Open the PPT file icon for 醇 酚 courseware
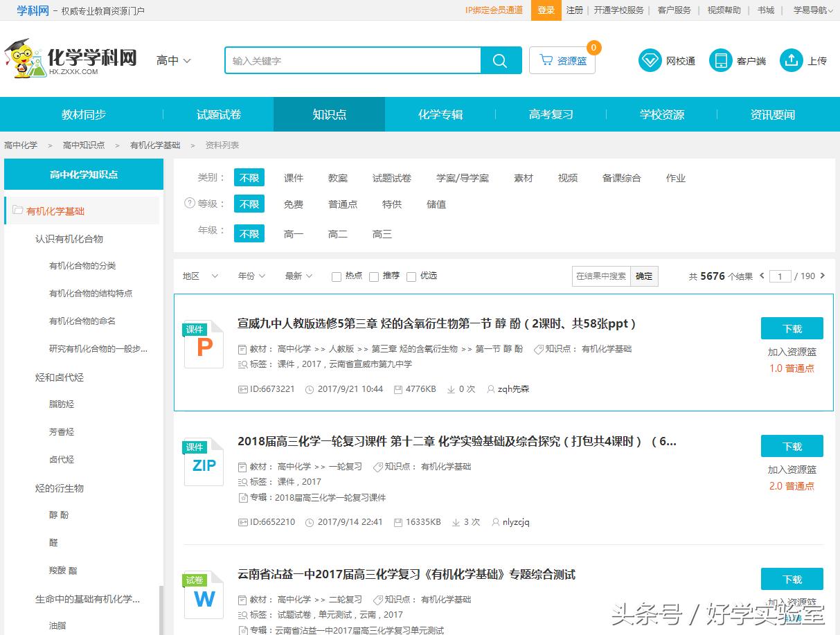 tap(203, 344)
